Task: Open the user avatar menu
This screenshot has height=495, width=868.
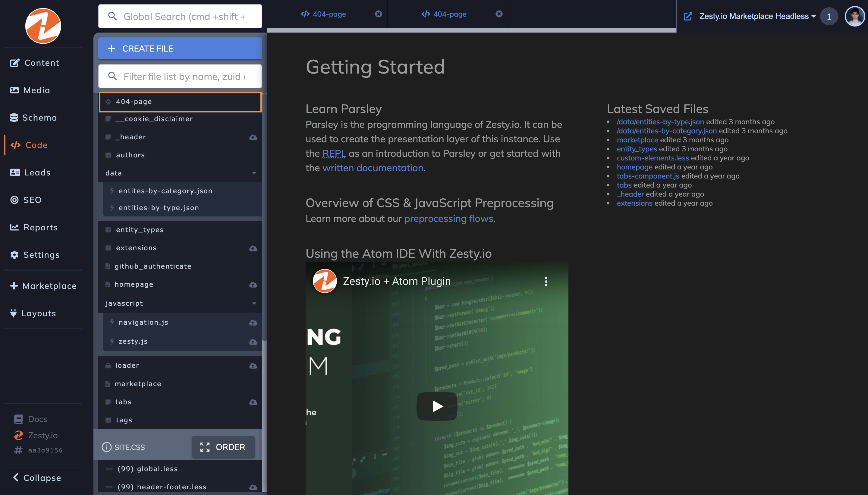Action: tap(855, 16)
